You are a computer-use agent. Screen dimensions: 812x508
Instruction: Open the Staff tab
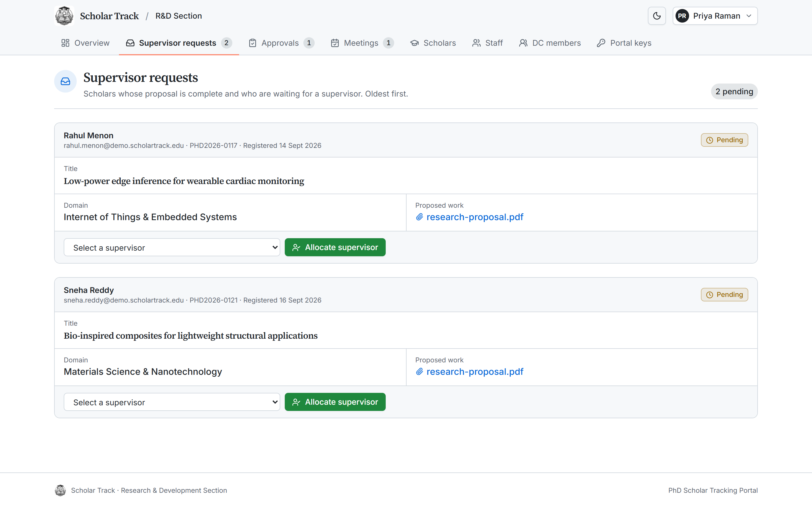click(487, 43)
